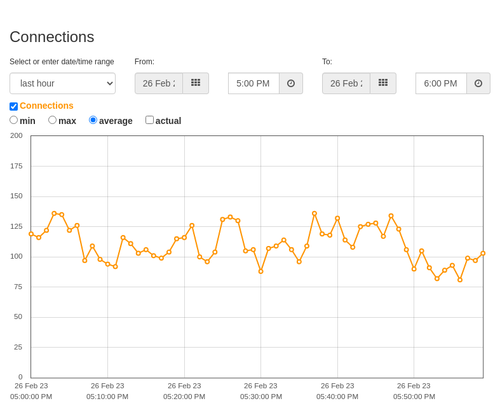Screen dimensions: 500x403
Task: Open the From date calendar picker icon
Action: (195, 83)
